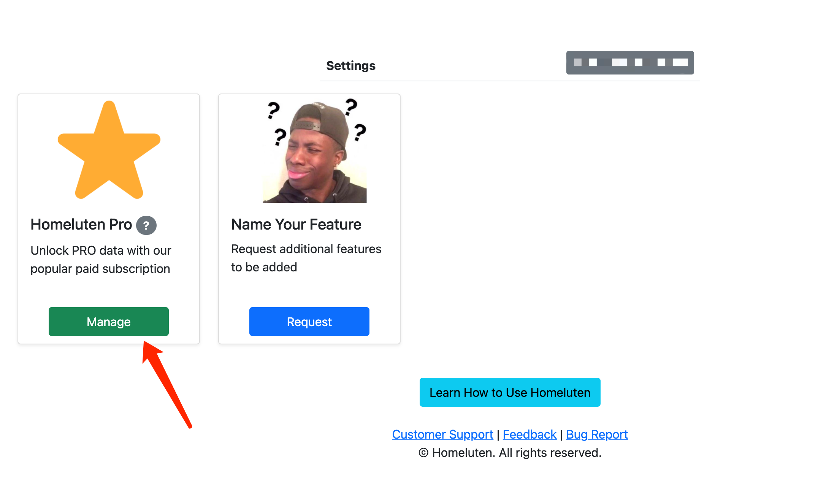The height and width of the screenshot is (504, 837).
Task: Click the Homeluten Pro title text
Action: pyautogui.click(x=81, y=224)
